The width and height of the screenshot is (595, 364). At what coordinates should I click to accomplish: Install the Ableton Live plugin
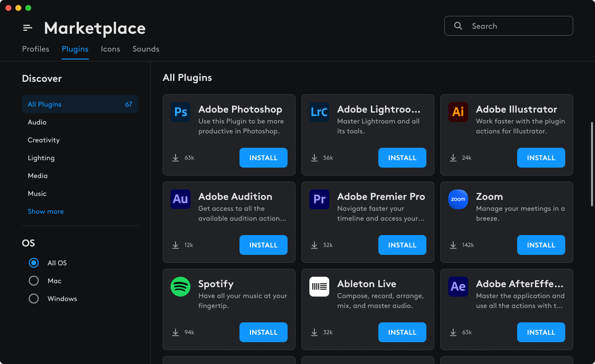[x=402, y=332]
